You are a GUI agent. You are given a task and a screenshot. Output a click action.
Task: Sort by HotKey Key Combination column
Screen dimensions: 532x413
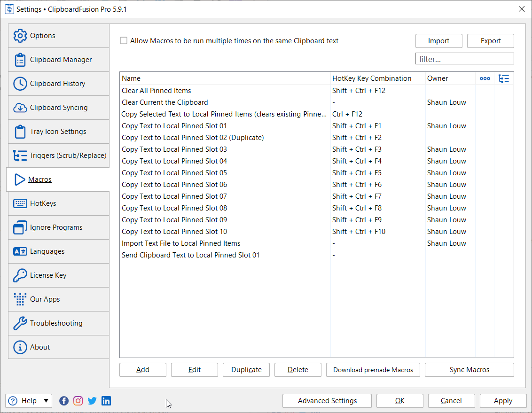(x=372, y=78)
